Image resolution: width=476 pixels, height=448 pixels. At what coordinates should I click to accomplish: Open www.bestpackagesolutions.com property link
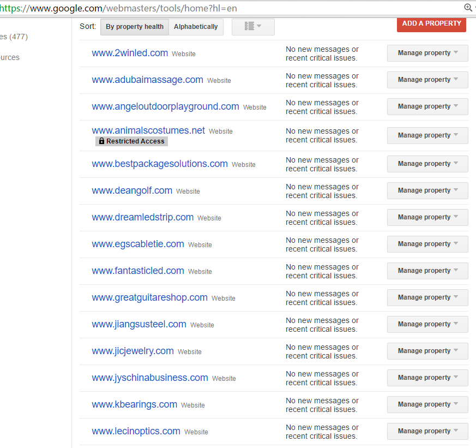160,164
